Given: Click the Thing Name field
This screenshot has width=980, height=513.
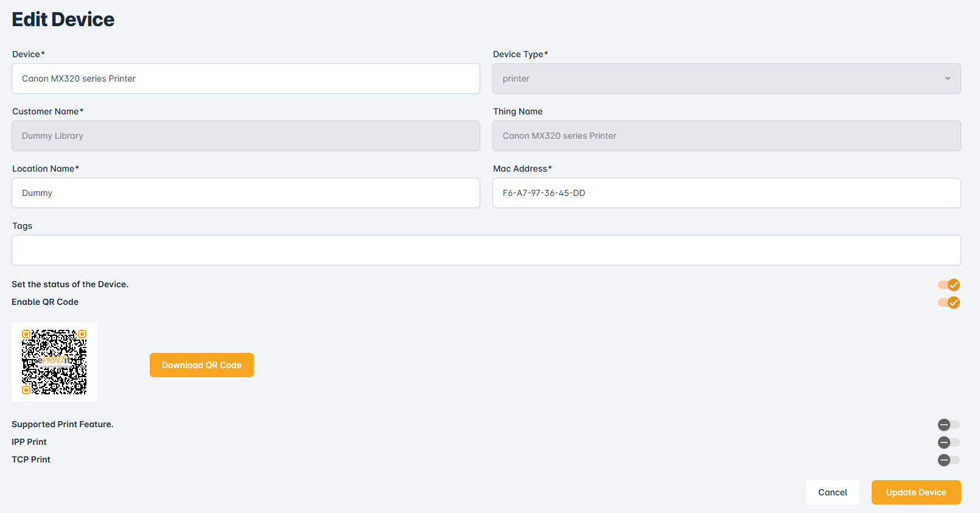Looking at the screenshot, I should (726, 136).
